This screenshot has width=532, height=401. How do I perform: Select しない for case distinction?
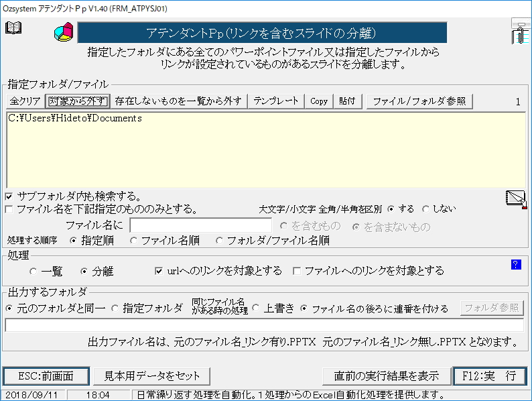pyautogui.click(x=425, y=209)
